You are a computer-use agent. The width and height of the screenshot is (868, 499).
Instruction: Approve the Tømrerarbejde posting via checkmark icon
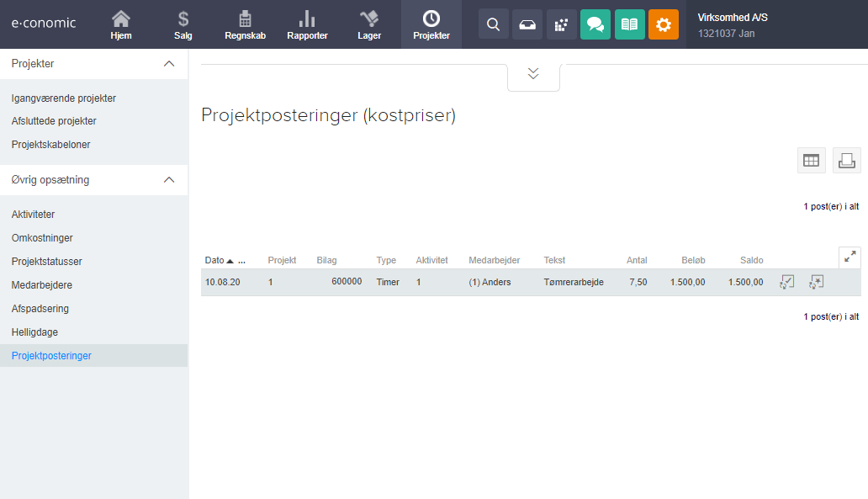(786, 282)
